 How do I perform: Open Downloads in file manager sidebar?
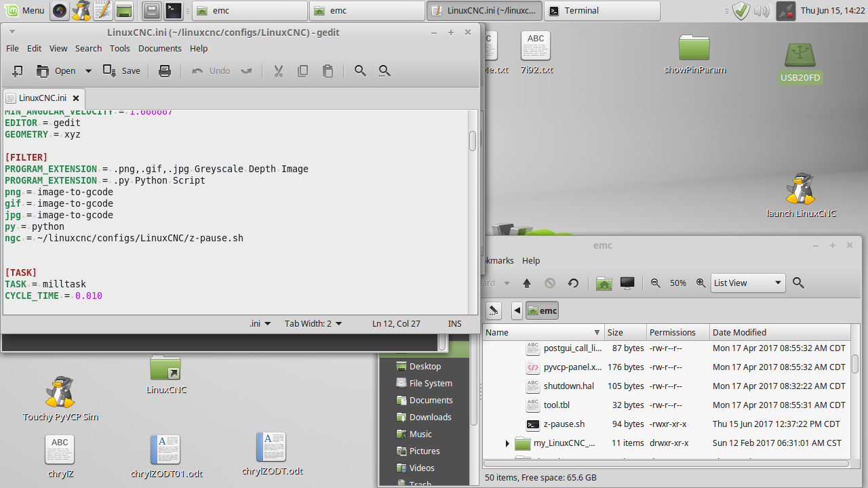tap(430, 418)
